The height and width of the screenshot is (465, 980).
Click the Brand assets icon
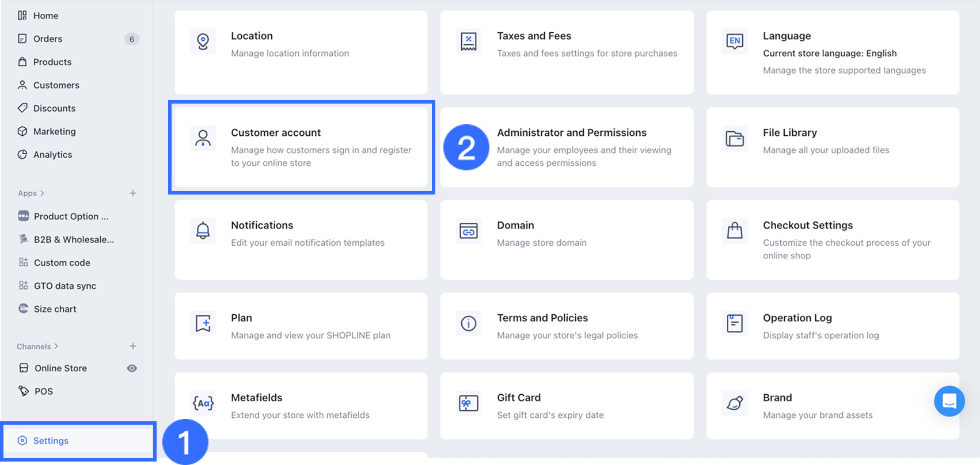point(735,403)
